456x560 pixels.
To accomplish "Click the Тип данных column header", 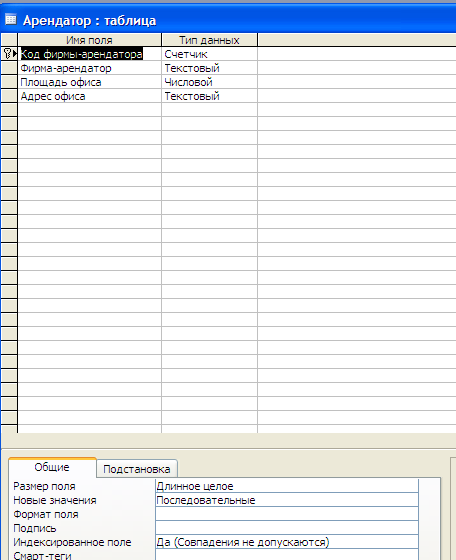I will [x=209, y=40].
